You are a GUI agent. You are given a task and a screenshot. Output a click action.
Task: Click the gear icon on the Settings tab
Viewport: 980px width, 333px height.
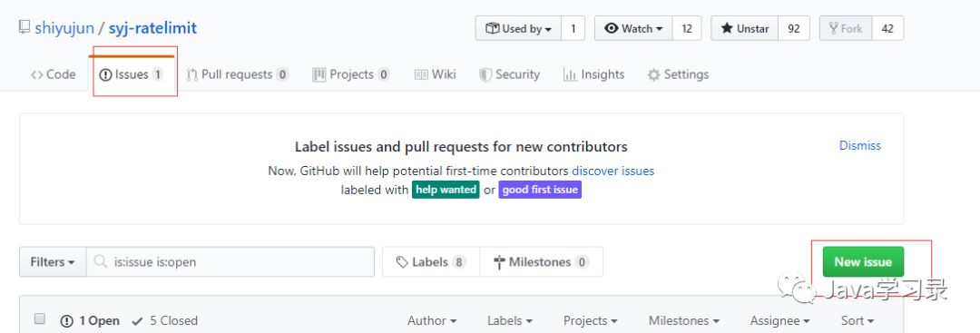[653, 75]
